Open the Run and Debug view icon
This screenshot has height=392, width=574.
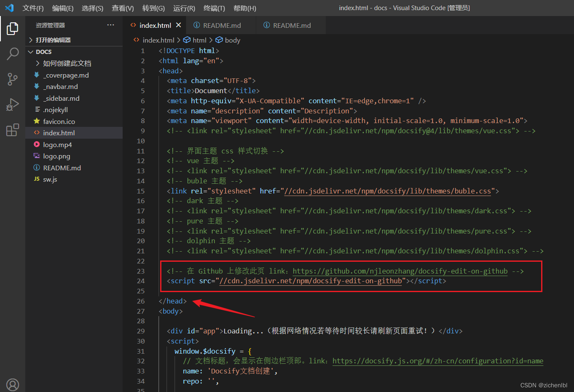coord(13,104)
